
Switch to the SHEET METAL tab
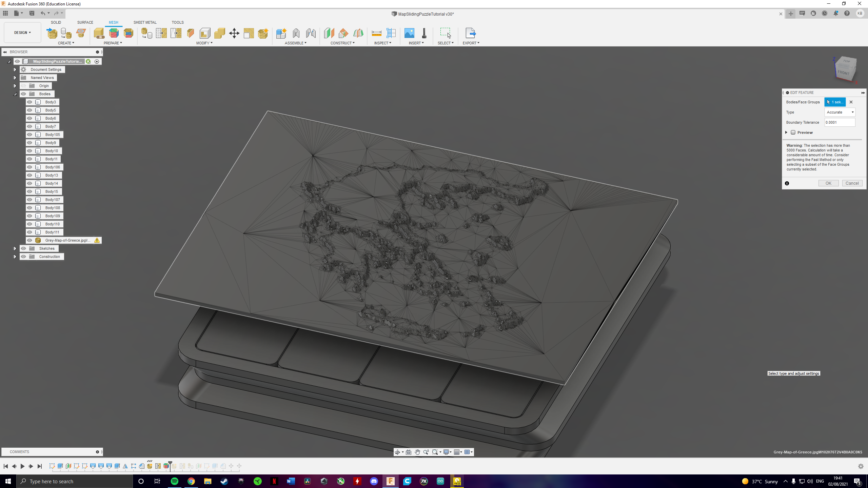(145, 22)
